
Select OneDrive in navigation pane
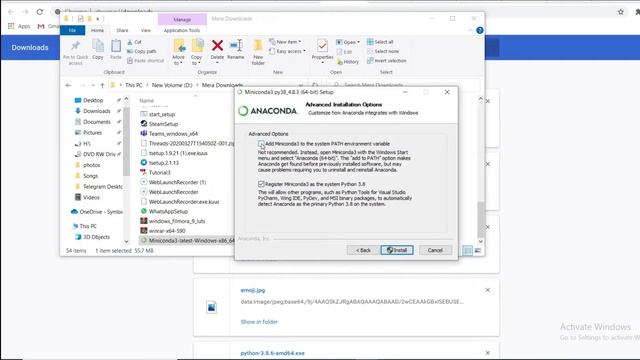[97, 212]
